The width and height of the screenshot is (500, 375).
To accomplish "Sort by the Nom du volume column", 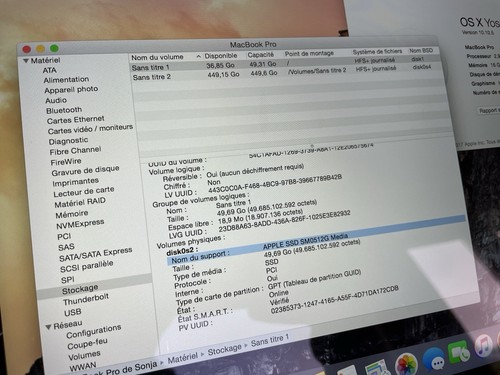I will [x=157, y=57].
